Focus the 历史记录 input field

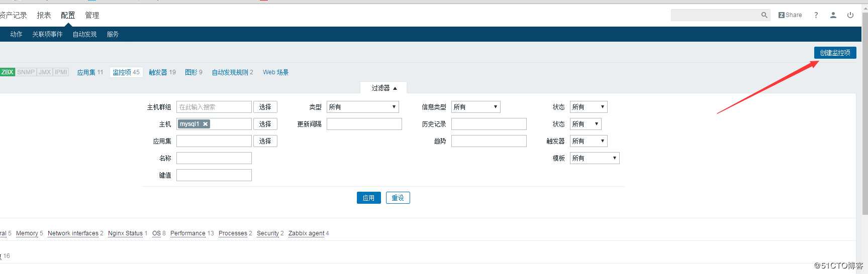coord(489,124)
